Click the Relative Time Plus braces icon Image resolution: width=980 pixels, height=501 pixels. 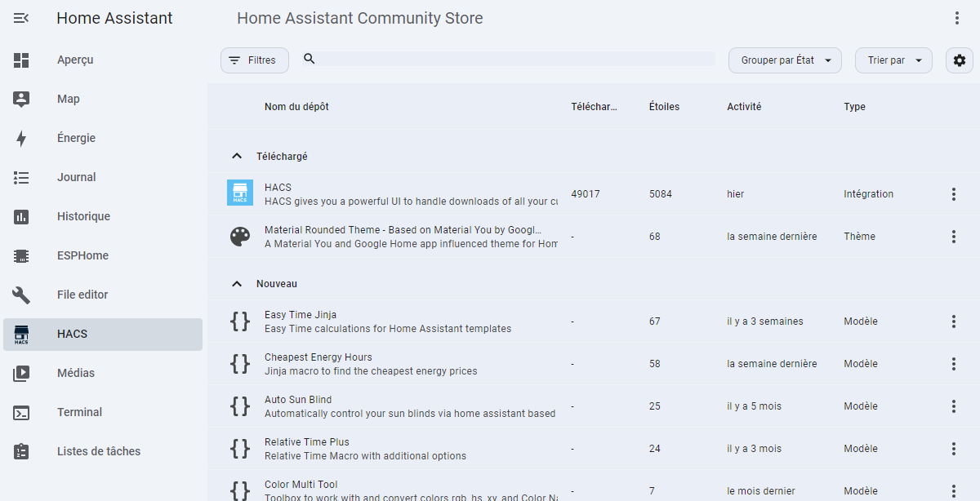point(240,449)
